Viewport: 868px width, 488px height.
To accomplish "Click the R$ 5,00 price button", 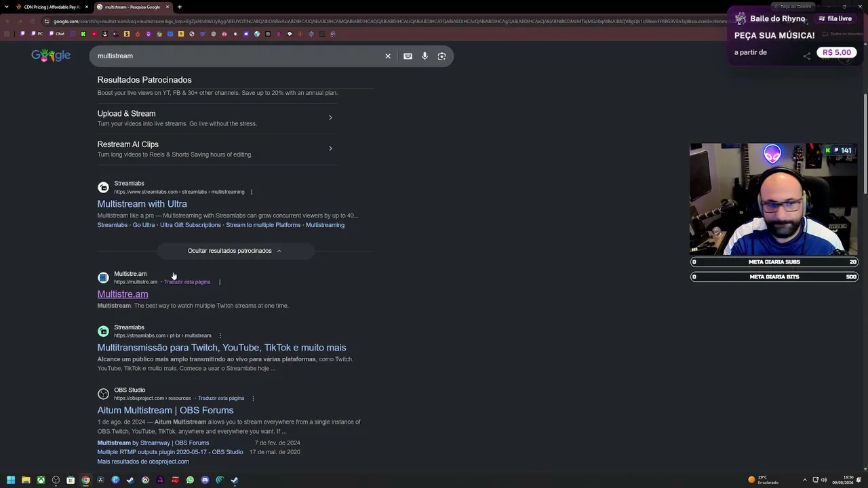I will tap(837, 52).
